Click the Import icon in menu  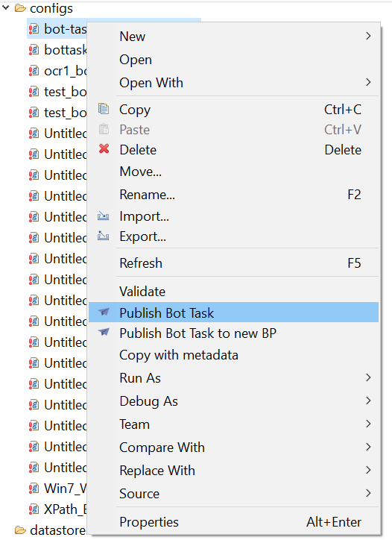coord(104,216)
